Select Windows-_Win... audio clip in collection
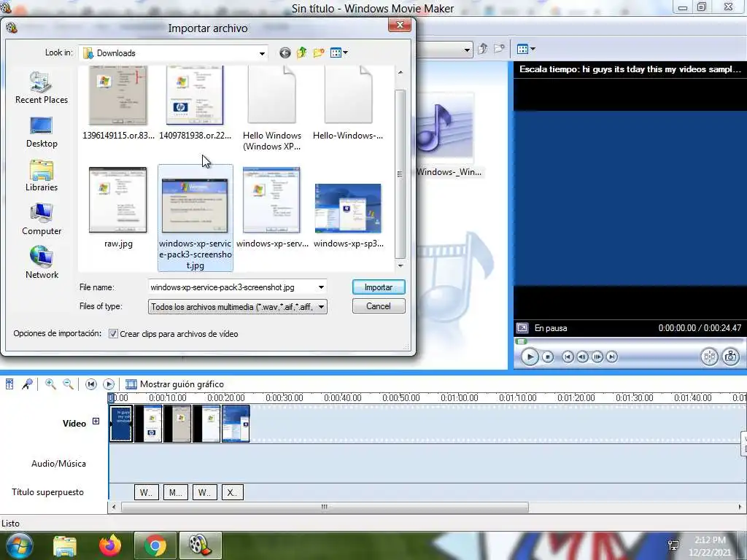The width and height of the screenshot is (747, 560). (447, 135)
